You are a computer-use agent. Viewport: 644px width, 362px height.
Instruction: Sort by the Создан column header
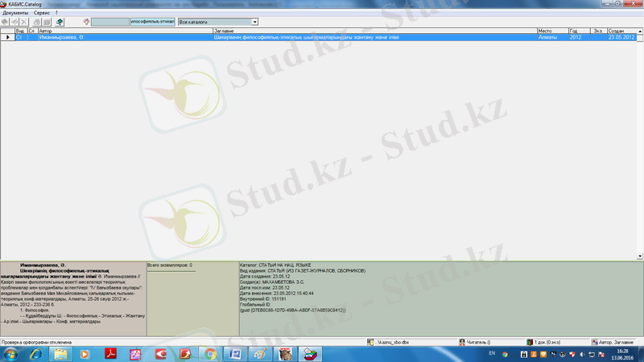621,31
